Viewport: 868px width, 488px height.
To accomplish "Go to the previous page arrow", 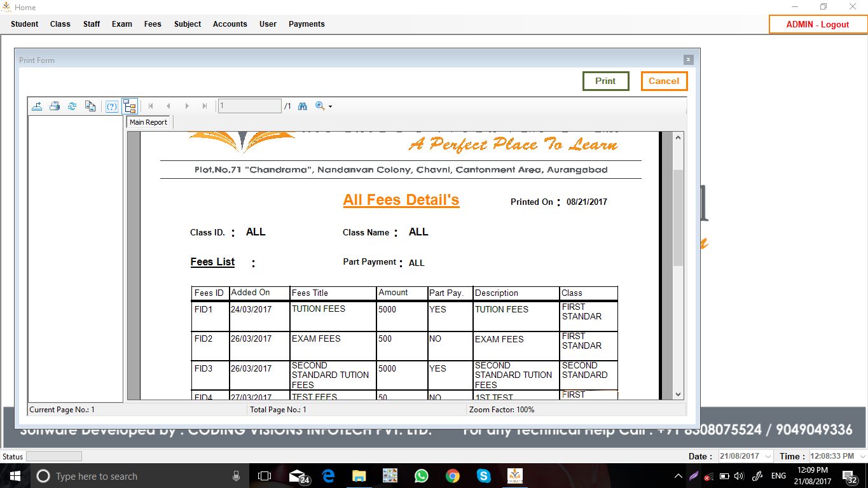I will pos(169,106).
